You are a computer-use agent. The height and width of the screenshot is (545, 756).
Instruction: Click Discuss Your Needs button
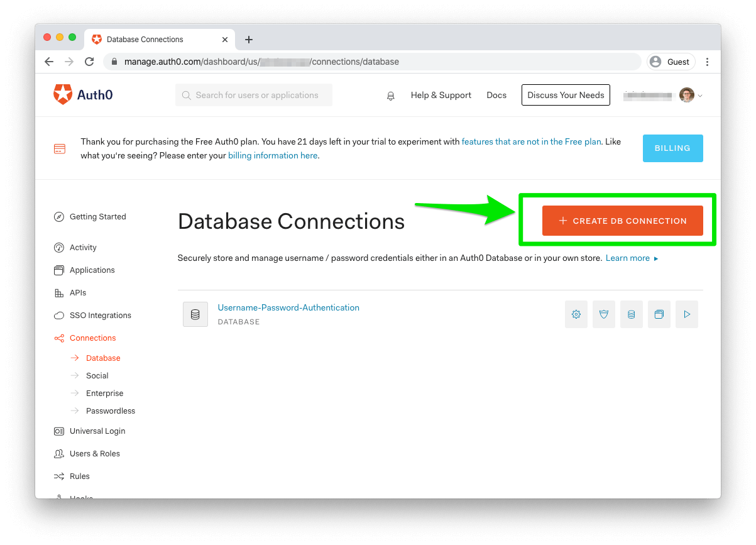(566, 95)
